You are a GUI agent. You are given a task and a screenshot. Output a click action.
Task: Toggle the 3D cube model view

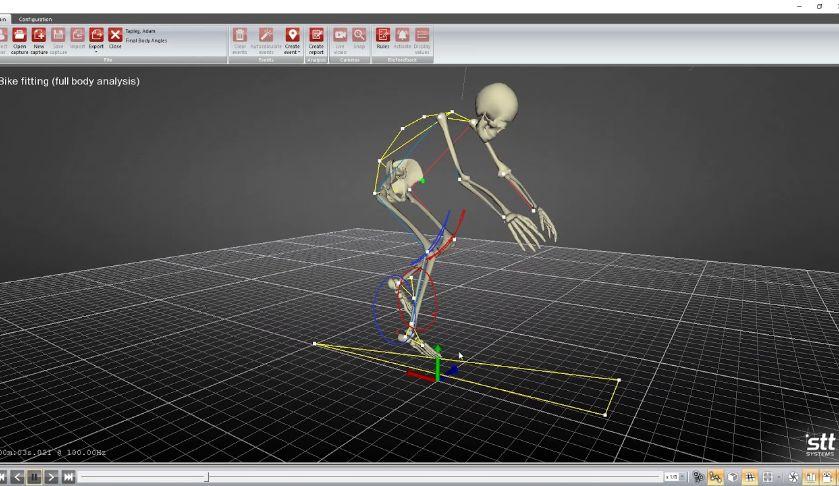pos(733,476)
